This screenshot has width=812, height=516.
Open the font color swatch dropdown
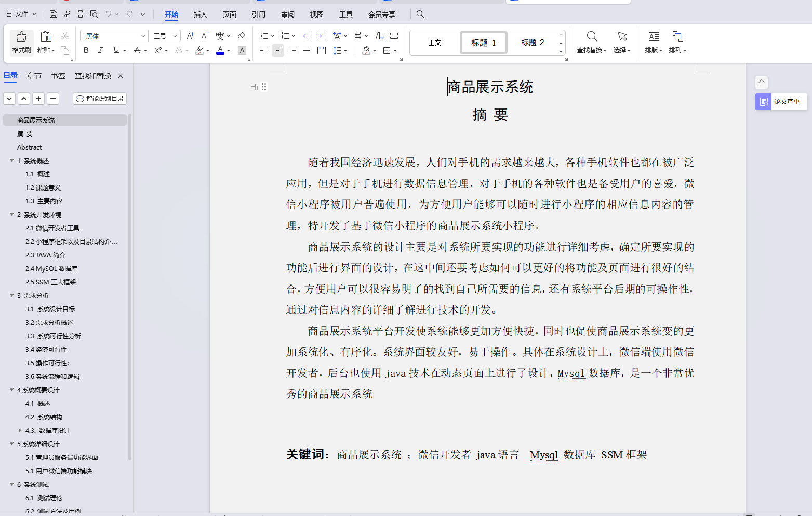(228, 50)
